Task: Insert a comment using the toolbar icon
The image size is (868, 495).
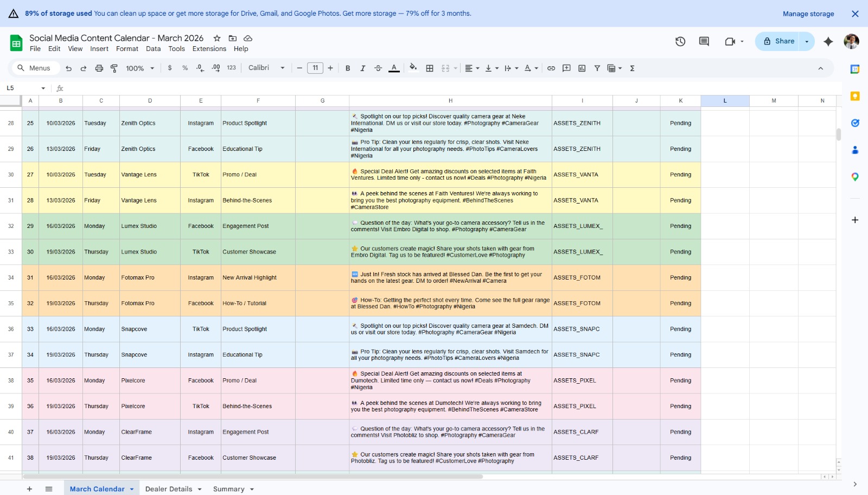Action: pos(566,68)
